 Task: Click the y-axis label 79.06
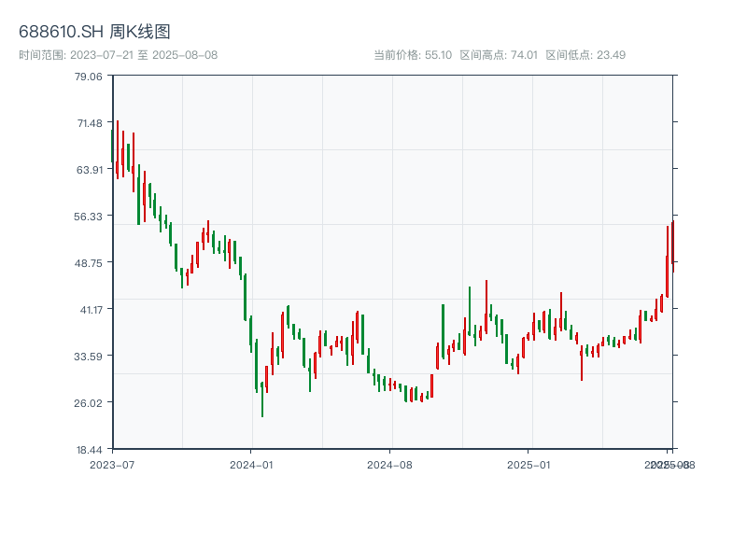point(89,77)
